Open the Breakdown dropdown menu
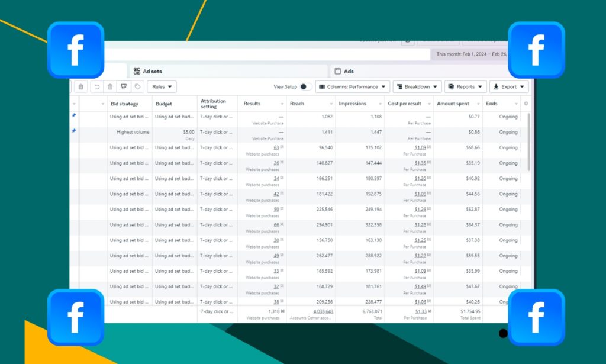 tap(417, 87)
